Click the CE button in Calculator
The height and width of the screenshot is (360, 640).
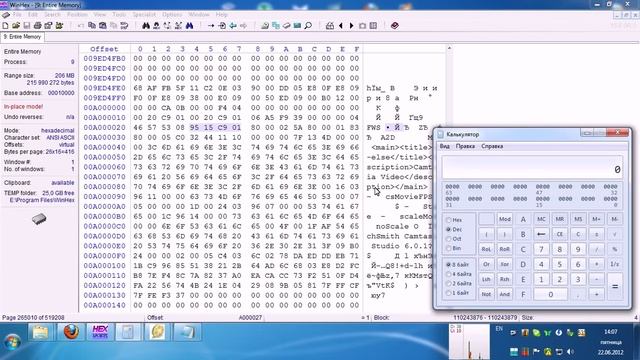pyautogui.click(x=560, y=234)
